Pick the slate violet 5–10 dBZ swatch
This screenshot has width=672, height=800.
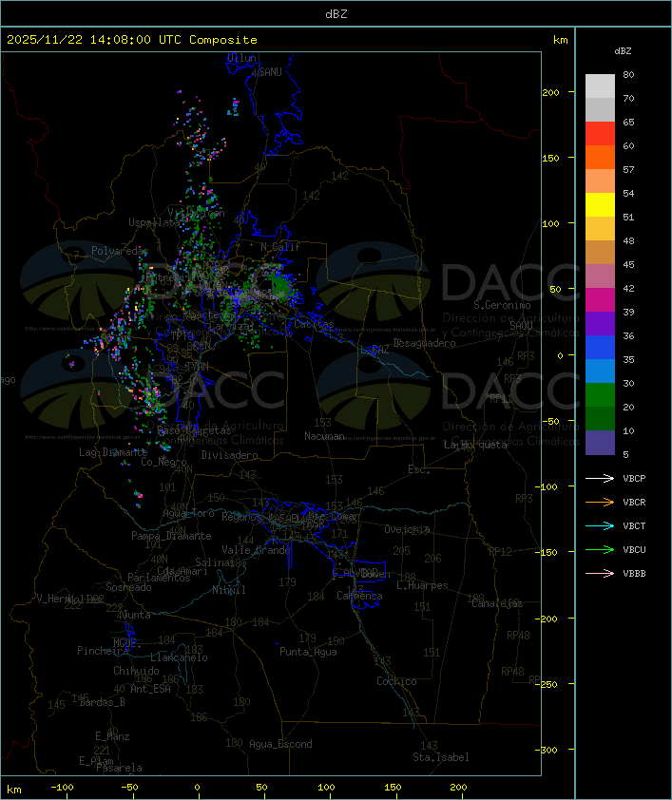click(600, 443)
